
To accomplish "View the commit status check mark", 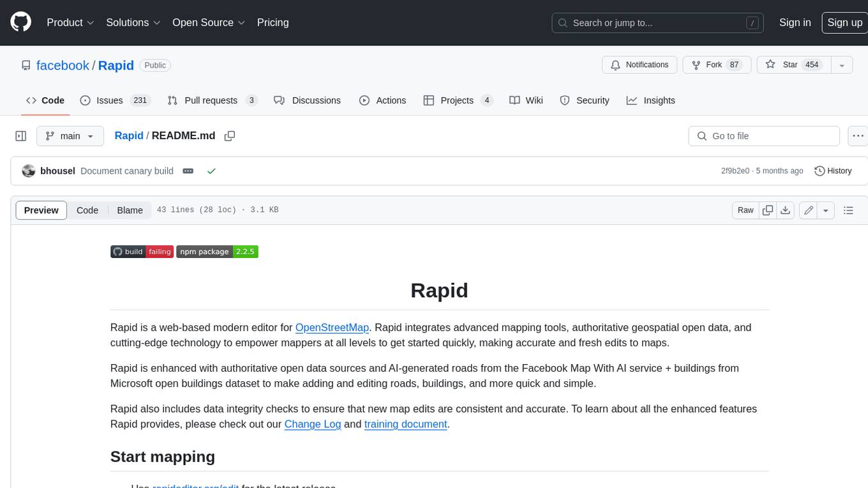I will click(211, 171).
